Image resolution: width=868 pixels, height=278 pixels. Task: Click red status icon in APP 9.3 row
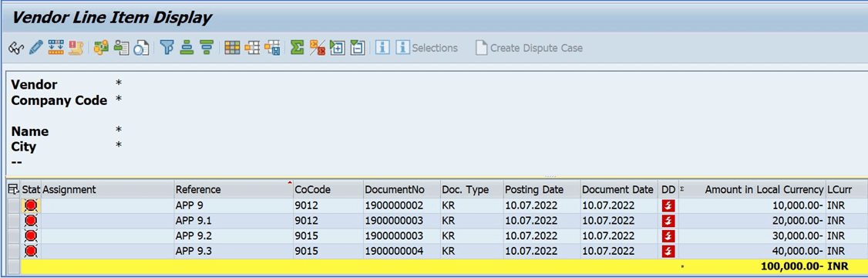[30, 251]
